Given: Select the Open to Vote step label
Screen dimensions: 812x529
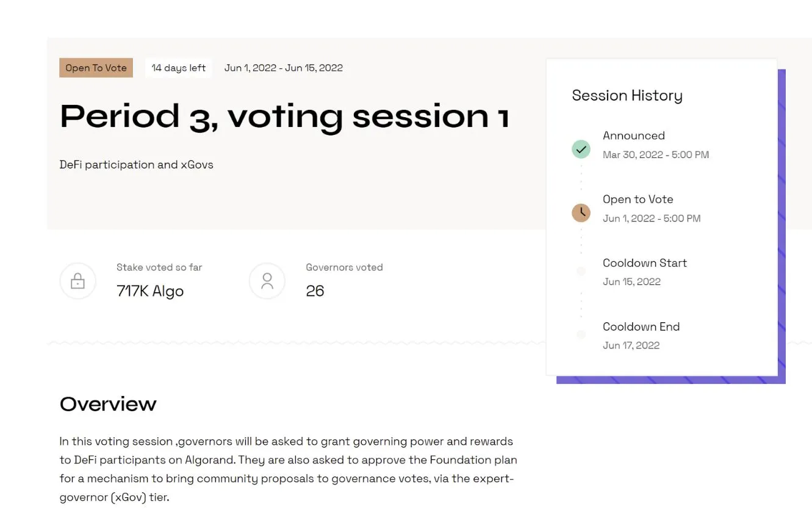Looking at the screenshot, I should coord(638,200).
